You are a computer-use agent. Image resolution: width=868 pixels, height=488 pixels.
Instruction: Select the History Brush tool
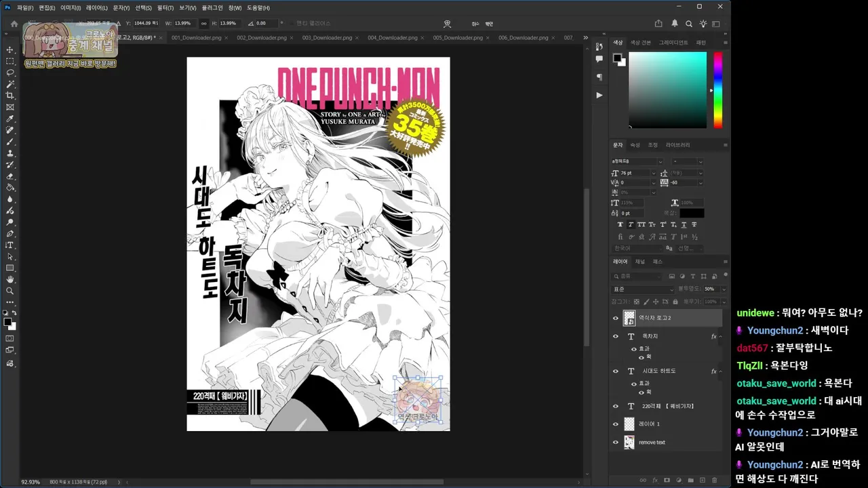tap(9, 165)
